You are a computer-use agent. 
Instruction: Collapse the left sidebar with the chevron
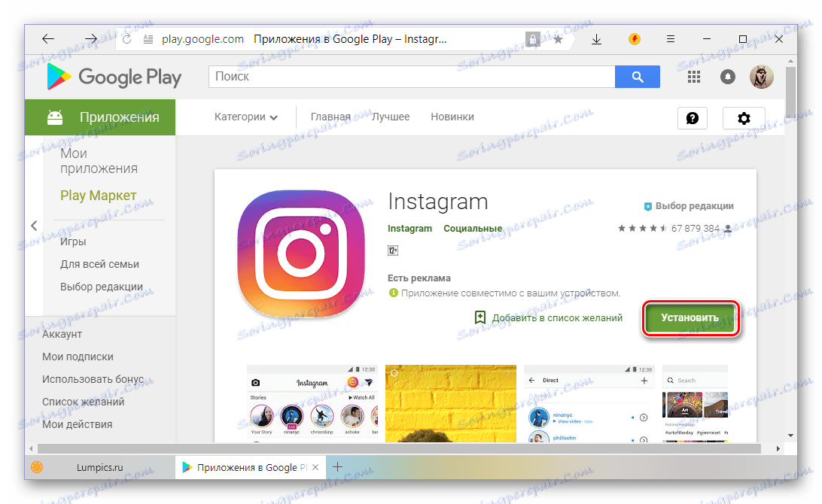[x=33, y=225]
